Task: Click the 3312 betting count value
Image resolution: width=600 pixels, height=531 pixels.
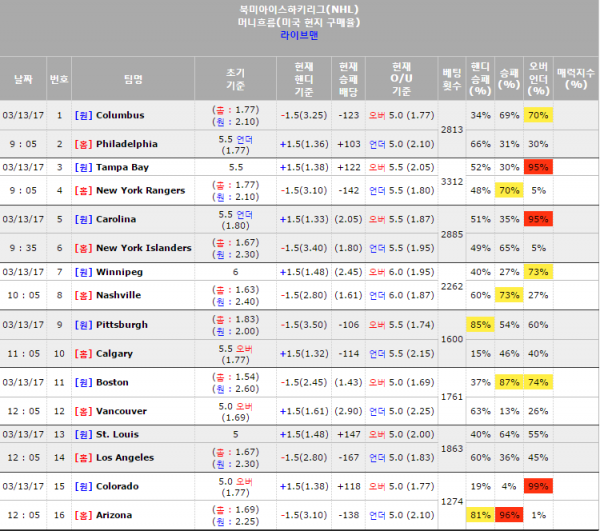Action: (x=452, y=182)
